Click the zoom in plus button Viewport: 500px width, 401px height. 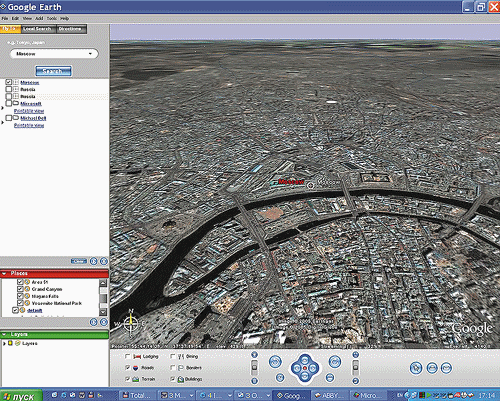click(254, 355)
